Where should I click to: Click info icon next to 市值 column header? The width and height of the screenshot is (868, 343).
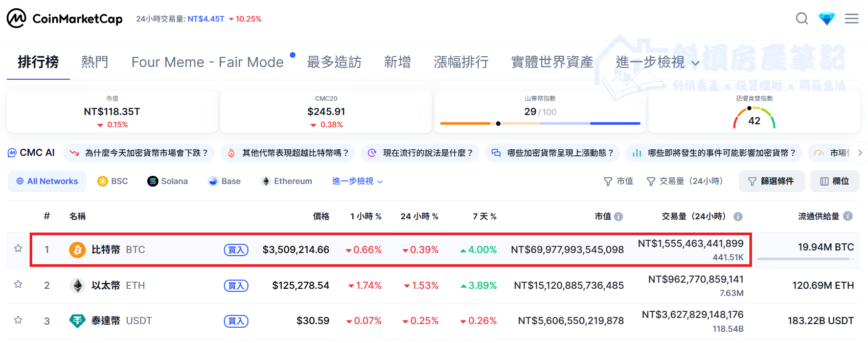click(x=619, y=217)
